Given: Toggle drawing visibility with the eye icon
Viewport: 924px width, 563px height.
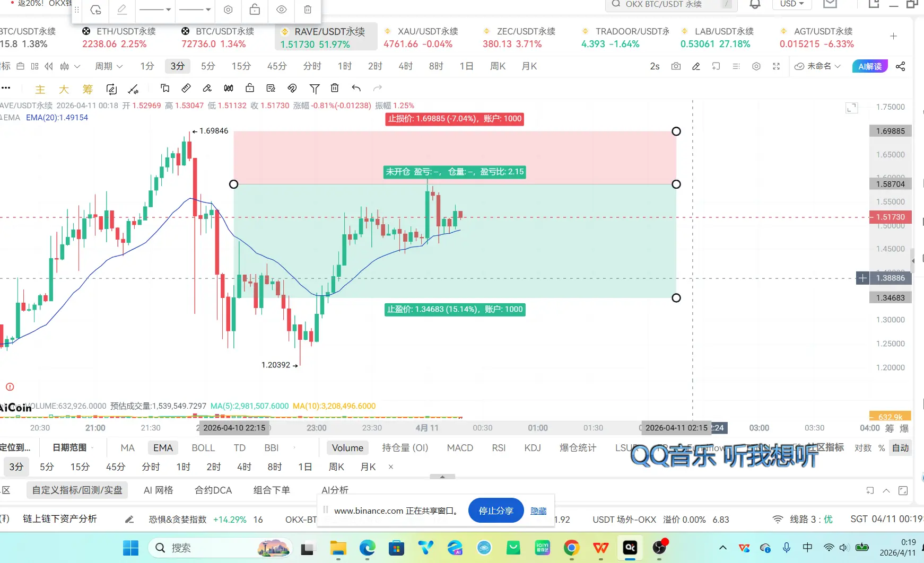Looking at the screenshot, I should point(282,10).
